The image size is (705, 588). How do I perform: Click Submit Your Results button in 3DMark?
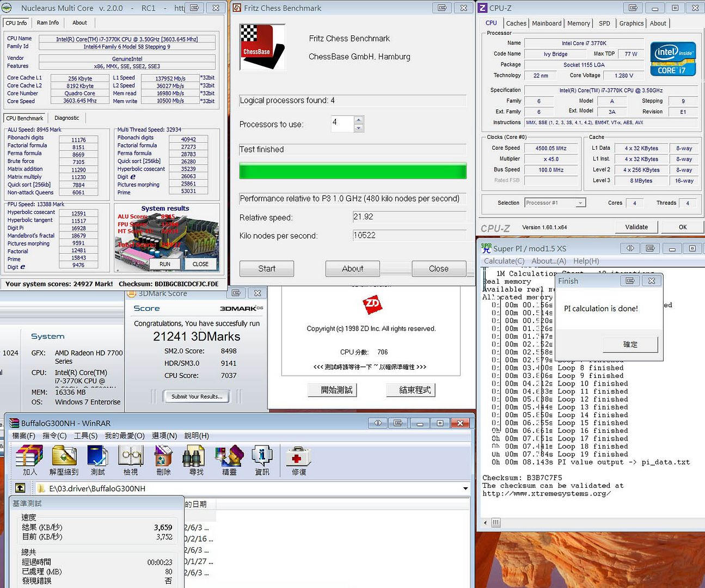(197, 396)
